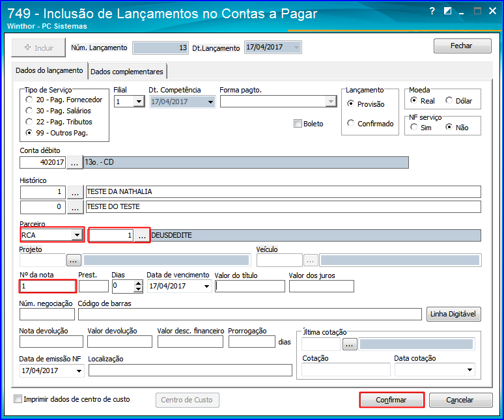504x420 pixels.
Task: Click second Histórico code field
Action: pyautogui.click(x=43, y=207)
